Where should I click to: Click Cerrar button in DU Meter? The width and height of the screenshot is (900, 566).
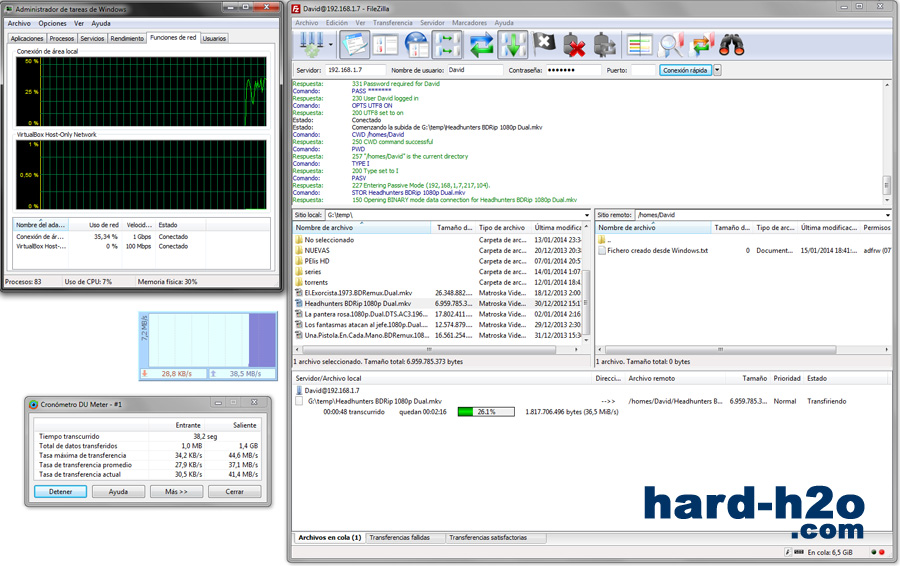(x=234, y=492)
